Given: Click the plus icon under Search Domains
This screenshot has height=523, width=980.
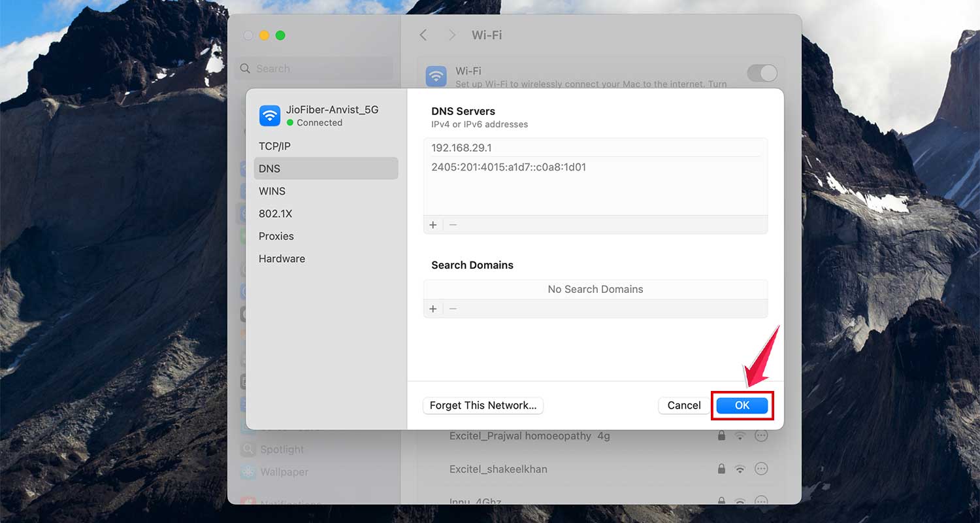Looking at the screenshot, I should (x=433, y=308).
